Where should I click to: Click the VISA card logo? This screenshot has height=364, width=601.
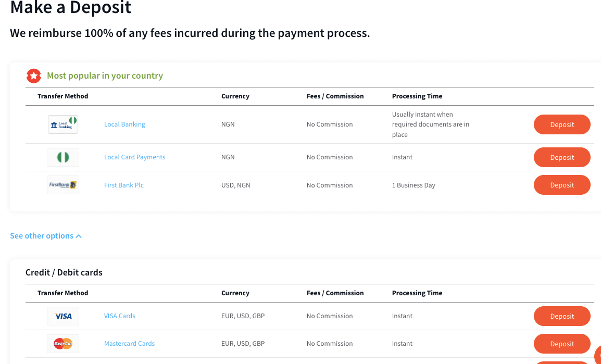[63, 316]
